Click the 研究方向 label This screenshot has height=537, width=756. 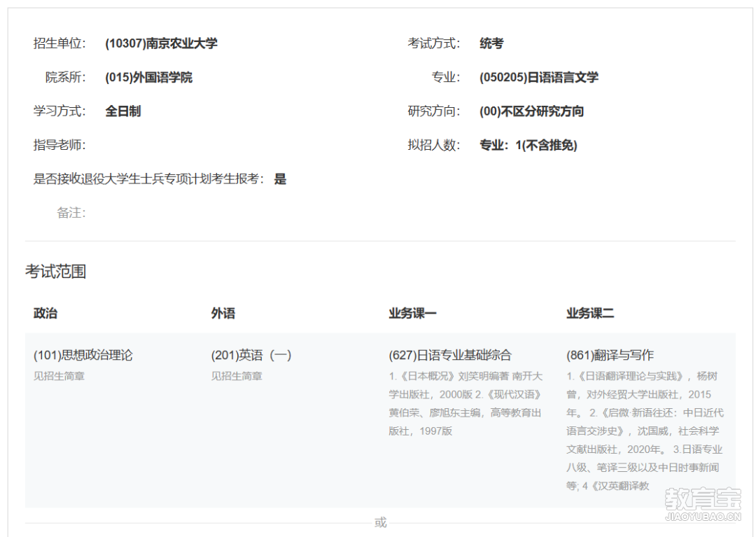tap(434, 111)
